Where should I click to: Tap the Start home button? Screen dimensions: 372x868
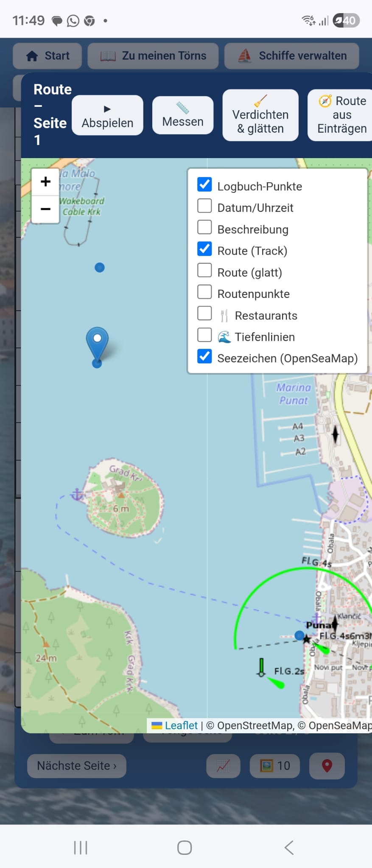coord(47,56)
